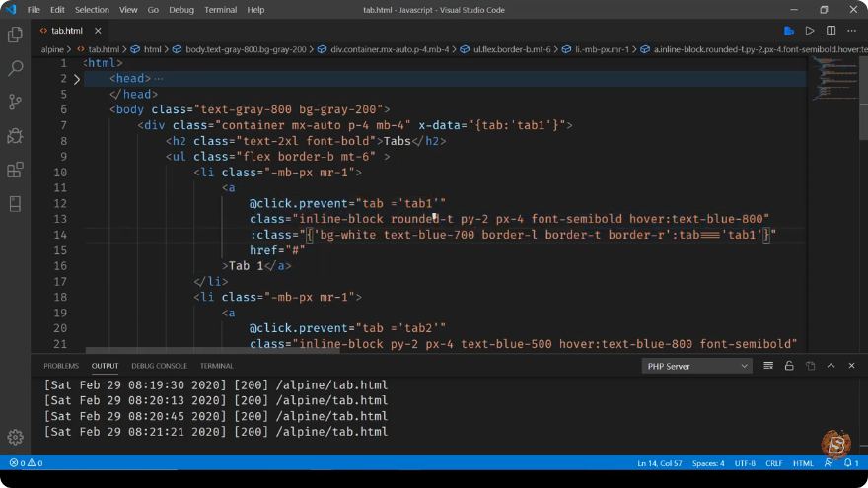Toggle the output scroll lock icon
868x488 pixels.
click(x=789, y=366)
